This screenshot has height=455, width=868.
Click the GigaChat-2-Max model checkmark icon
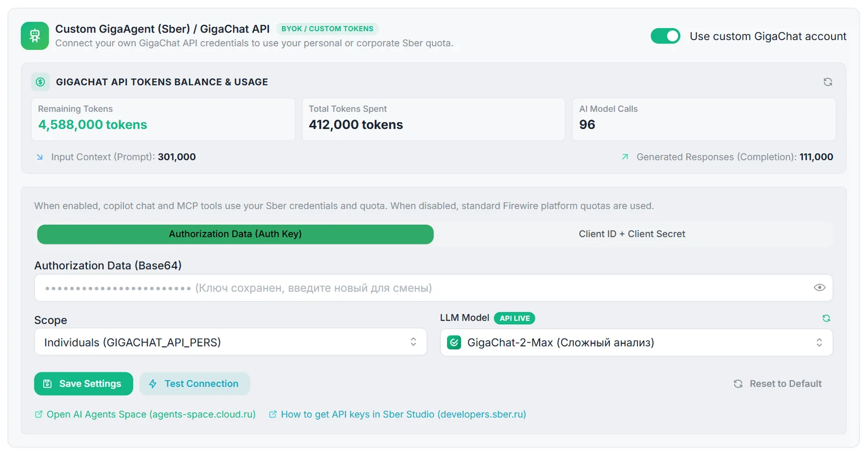pos(454,342)
